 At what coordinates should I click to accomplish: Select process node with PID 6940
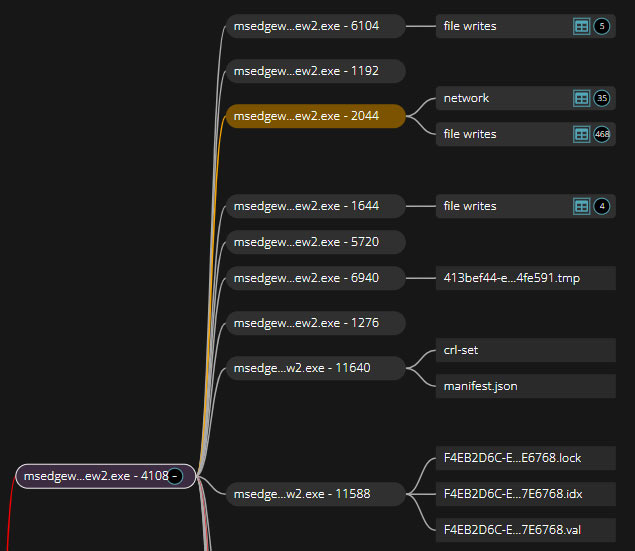pos(315,278)
